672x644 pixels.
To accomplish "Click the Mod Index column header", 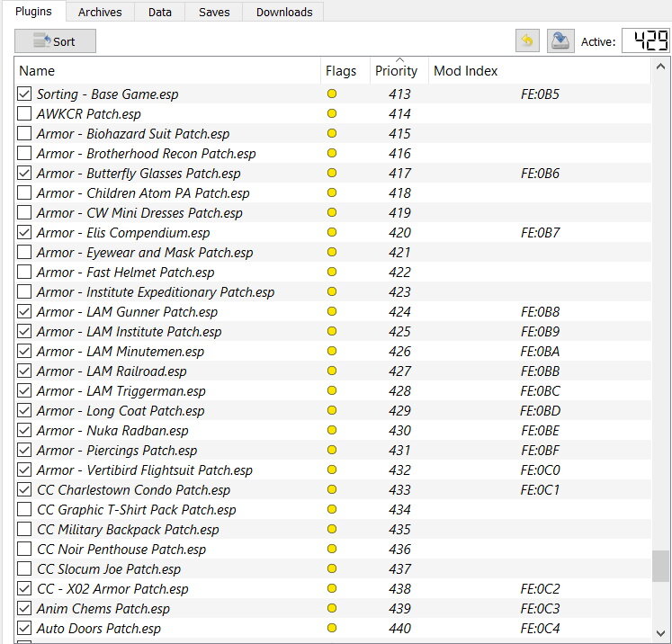I will pyautogui.click(x=539, y=71).
